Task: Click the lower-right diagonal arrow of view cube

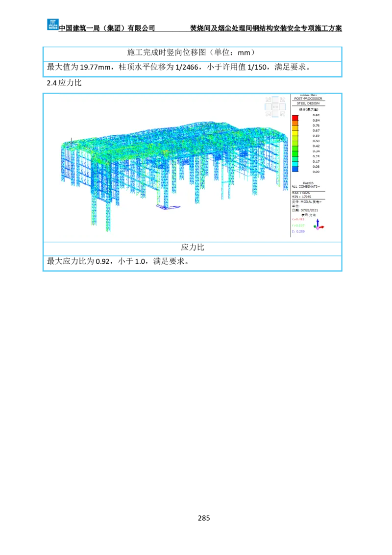Action: click(x=282, y=114)
